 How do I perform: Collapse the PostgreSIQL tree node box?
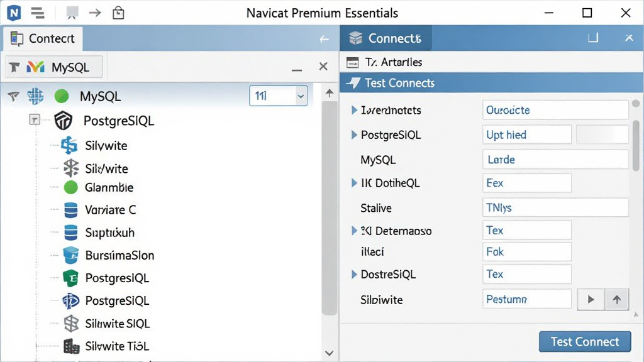pyautogui.click(x=35, y=120)
